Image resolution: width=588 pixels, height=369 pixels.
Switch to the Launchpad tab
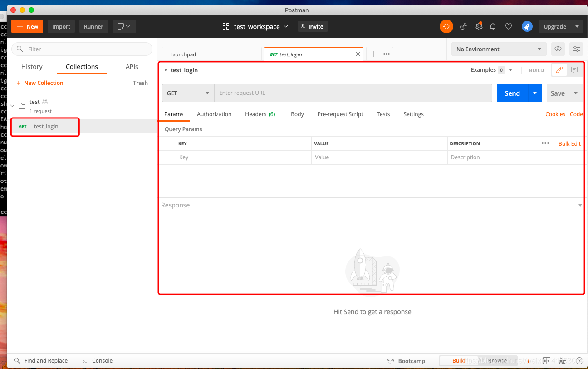pyautogui.click(x=212, y=54)
